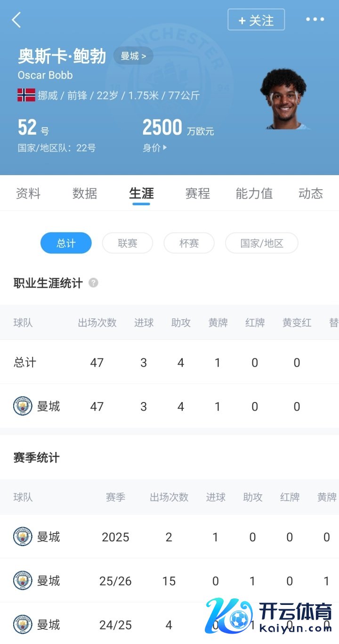Viewport: 339px width, 644px height.
Task: Select the 国家/地区 filter pill
Action: pos(261,243)
